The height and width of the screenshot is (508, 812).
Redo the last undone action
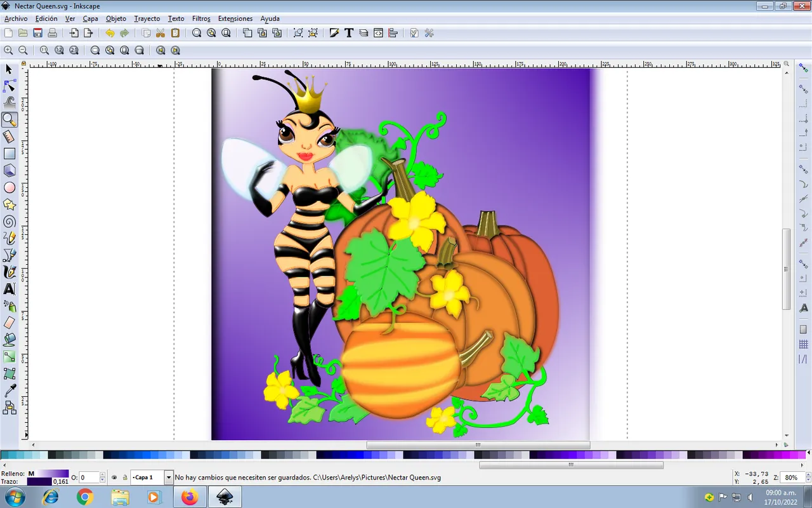(x=125, y=33)
